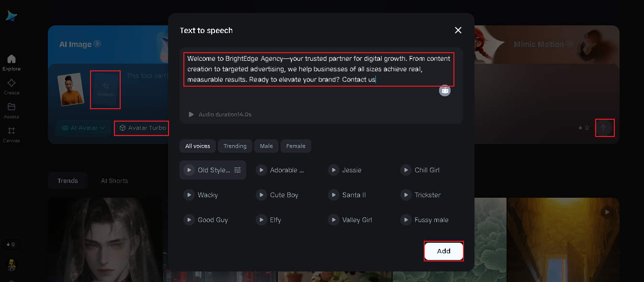This screenshot has width=644, height=282.
Task: Open the Canvas workspace icon
Action: (11, 134)
